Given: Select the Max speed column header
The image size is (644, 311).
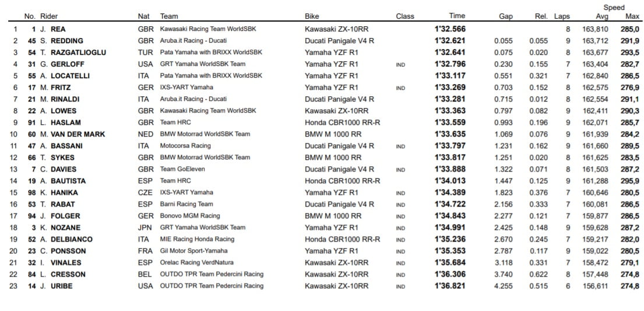Looking at the screenshot, I should (x=632, y=16).
